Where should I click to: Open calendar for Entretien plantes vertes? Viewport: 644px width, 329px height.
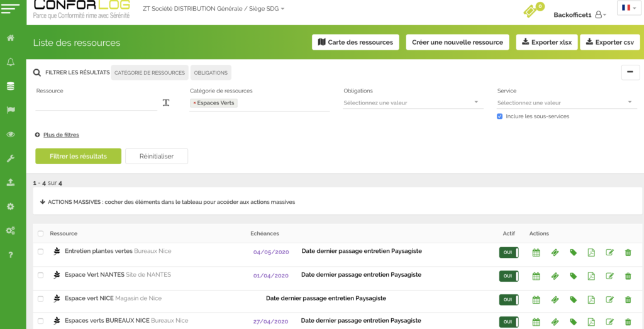[x=536, y=252]
